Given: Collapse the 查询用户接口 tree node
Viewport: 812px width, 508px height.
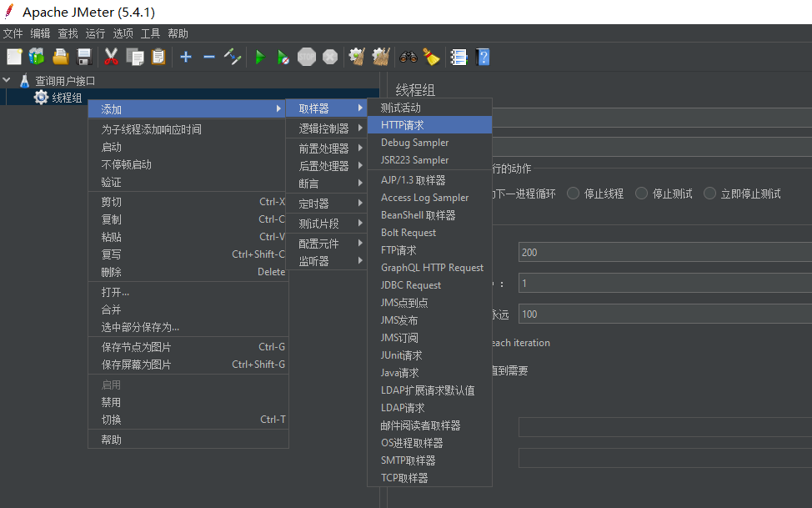Looking at the screenshot, I should point(7,80).
